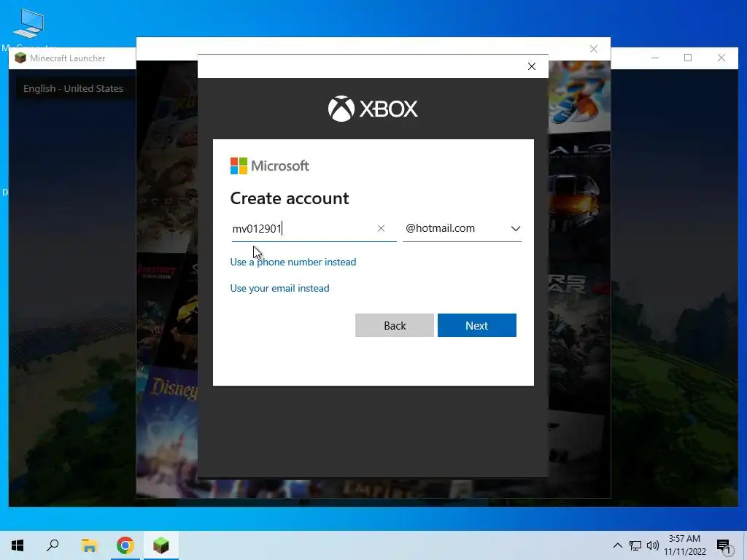Click the Xbox logo
The width and height of the screenshot is (747, 560).
(373, 109)
